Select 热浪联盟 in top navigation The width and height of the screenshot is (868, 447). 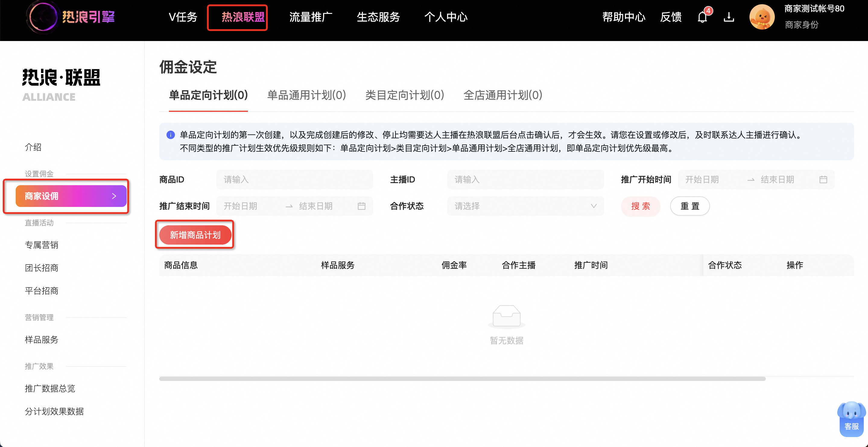click(243, 17)
